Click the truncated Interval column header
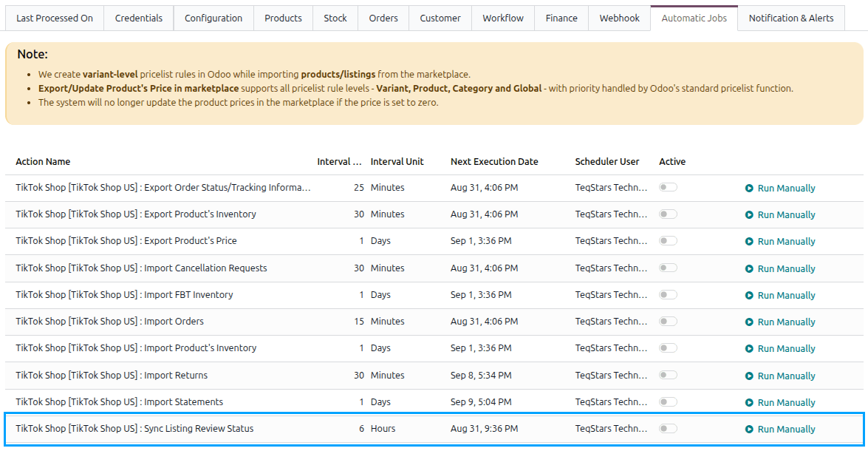The width and height of the screenshot is (868, 468). [x=339, y=162]
